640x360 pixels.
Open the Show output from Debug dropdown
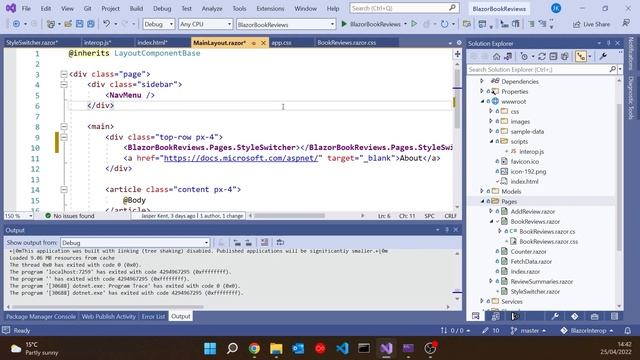135,243
